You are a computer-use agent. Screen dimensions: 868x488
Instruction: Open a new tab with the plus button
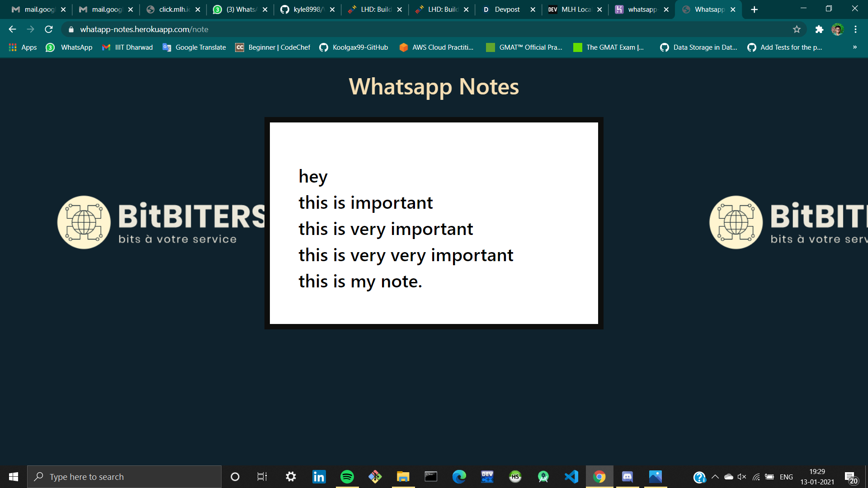click(x=754, y=9)
